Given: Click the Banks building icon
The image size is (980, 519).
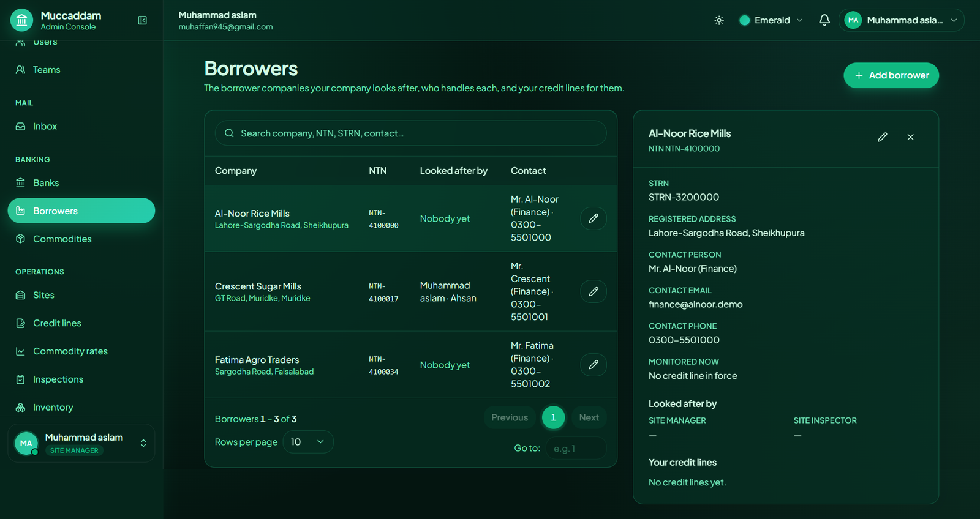Looking at the screenshot, I should [21, 183].
